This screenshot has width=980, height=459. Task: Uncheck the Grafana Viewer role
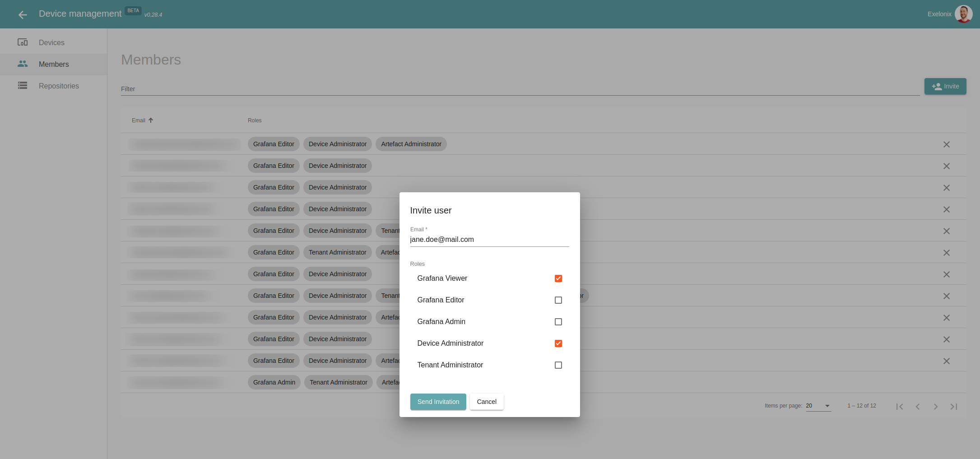point(558,278)
